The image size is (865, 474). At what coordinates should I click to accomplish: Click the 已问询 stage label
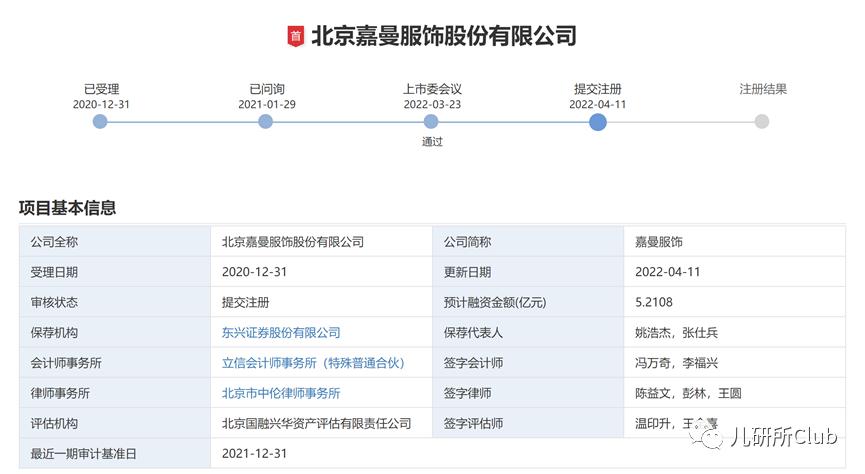[267, 89]
